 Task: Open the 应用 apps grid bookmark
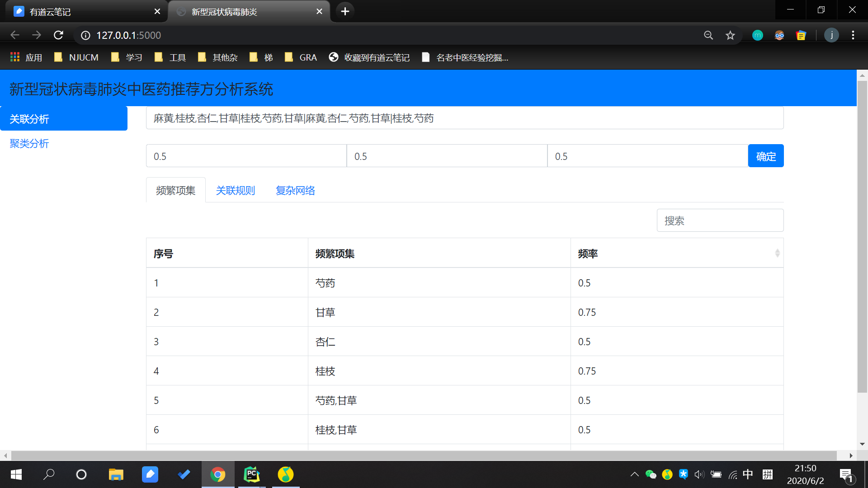coord(26,57)
